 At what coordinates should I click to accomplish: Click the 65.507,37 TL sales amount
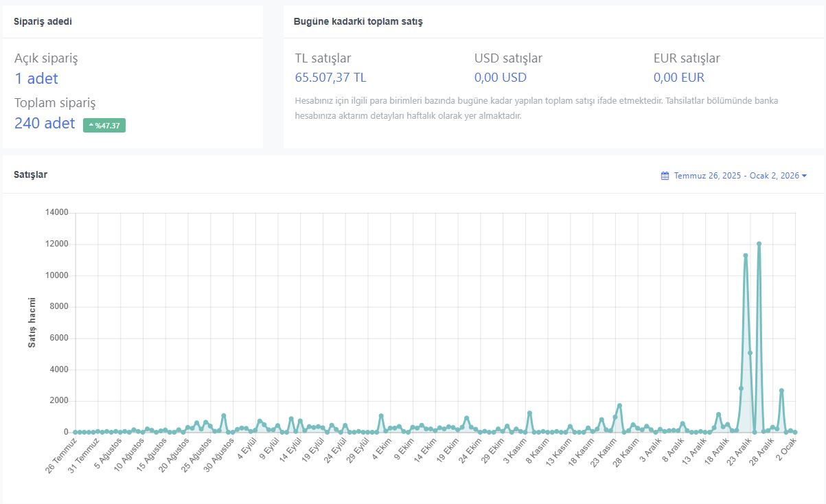click(x=331, y=78)
